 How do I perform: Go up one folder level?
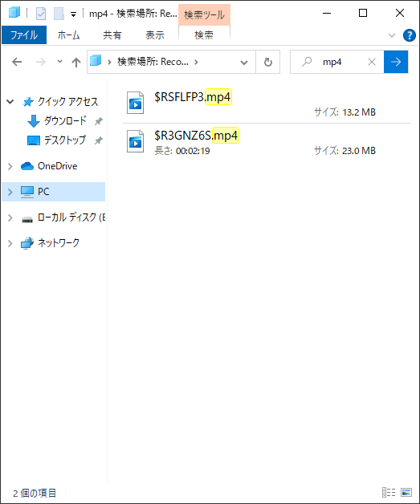click(x=76, y=62)
